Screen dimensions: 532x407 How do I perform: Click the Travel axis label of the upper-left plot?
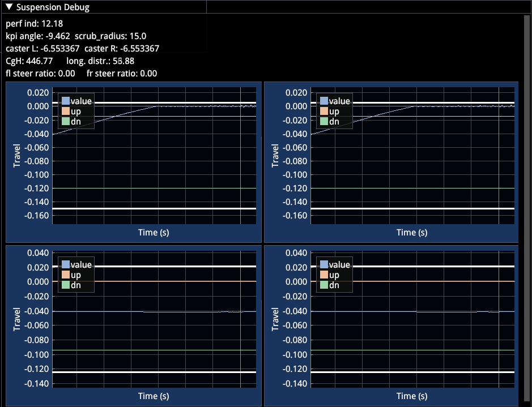pos(16,156)
